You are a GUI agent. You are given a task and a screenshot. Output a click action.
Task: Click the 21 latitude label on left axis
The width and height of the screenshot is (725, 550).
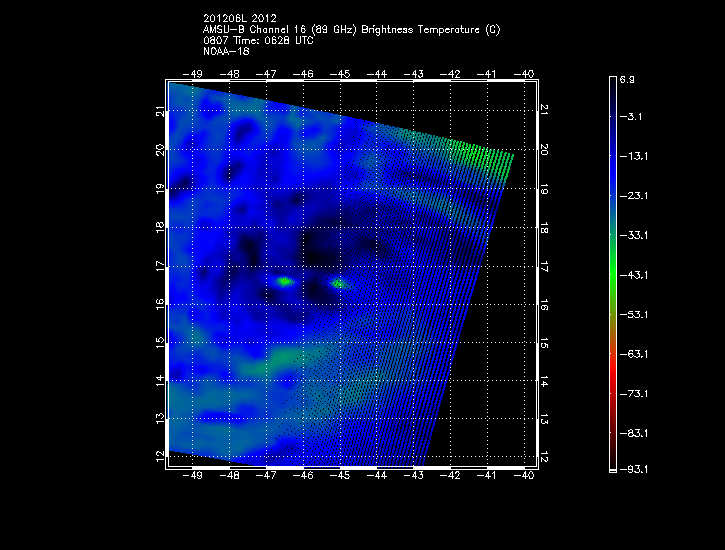[x=159, y=112]
